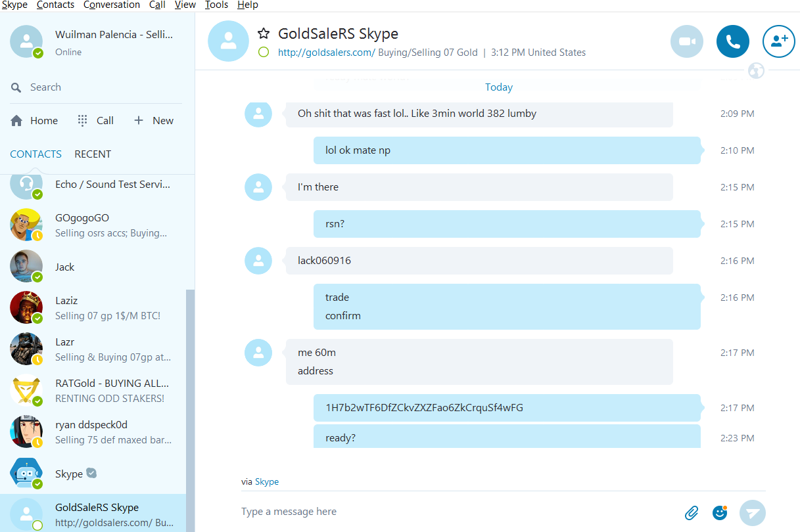This screenshot has width=800, height=532.
Task: Open the Call menu
Action: click(x=157, y=5)
